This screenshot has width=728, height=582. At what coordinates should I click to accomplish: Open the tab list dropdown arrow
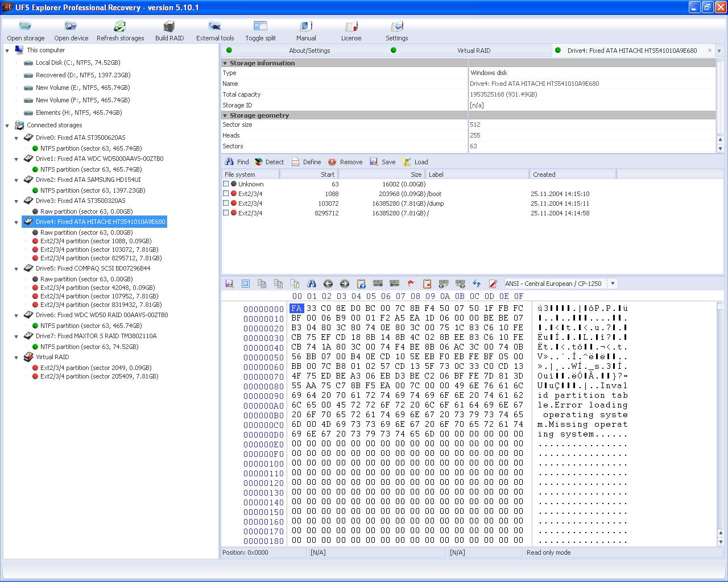click(x=719, y=51)
